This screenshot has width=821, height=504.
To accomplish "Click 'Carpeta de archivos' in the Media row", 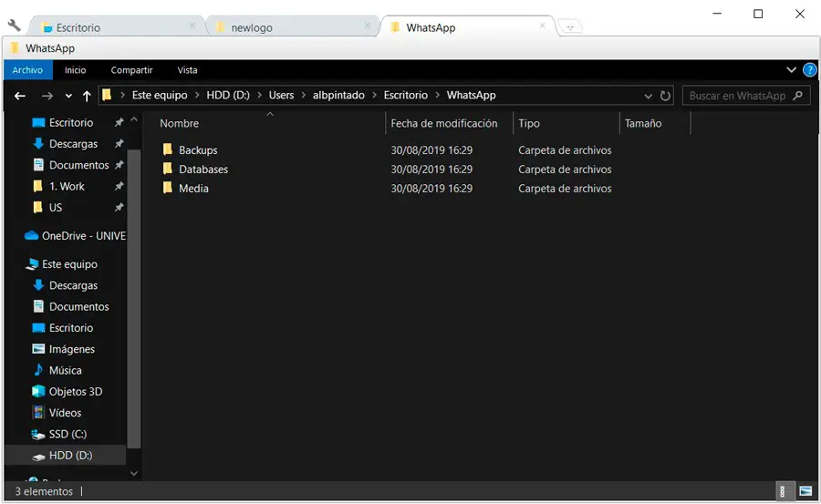I will point(565,189).
